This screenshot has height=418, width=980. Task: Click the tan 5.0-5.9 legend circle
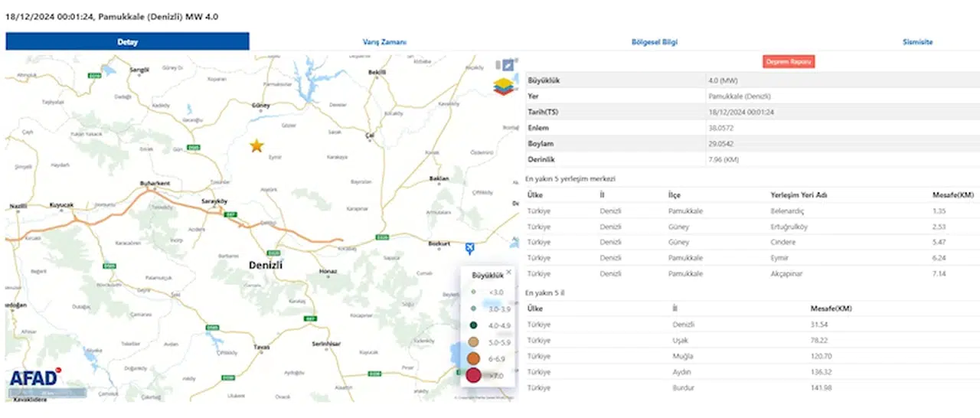pos(473,341)
